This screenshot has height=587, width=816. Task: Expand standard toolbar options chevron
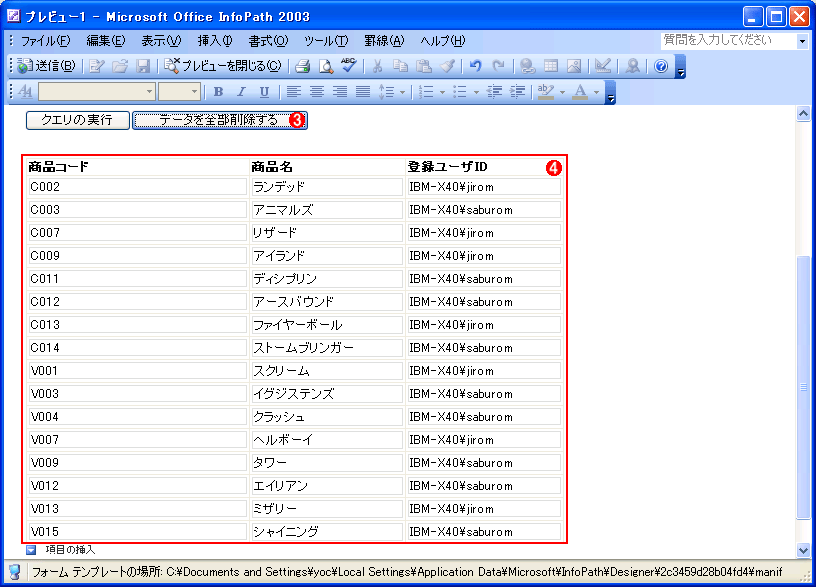[x=680, y=67]
